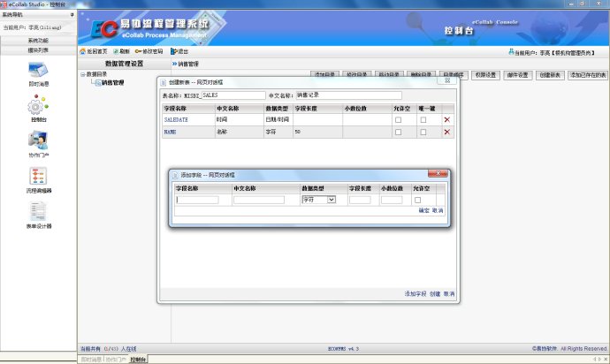Viewport: 610px width, 364px height.
Task: Click the NAME field name link
Action: pyautogui.click(x=170, y=132)
